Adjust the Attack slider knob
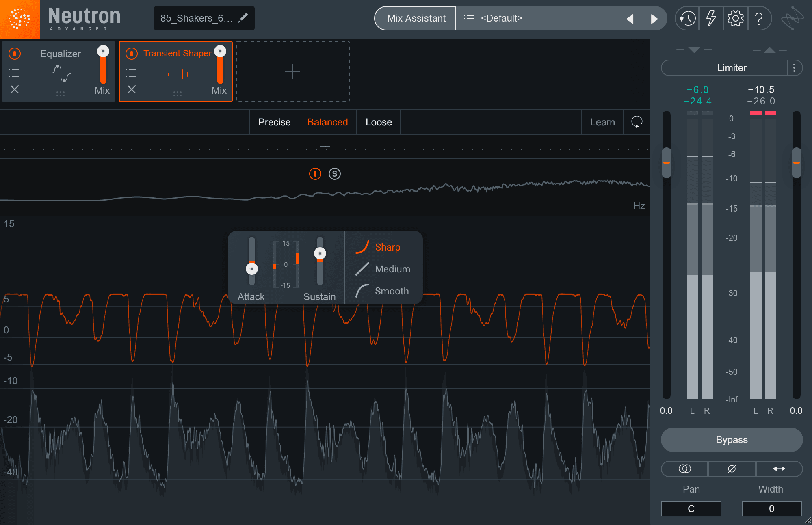The image size is (812, 525). click(252, 269)
